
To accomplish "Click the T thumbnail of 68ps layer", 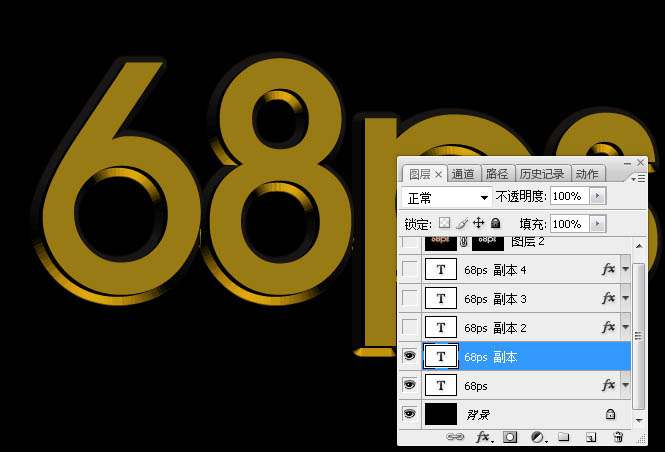I will click(x=441, y=385).
